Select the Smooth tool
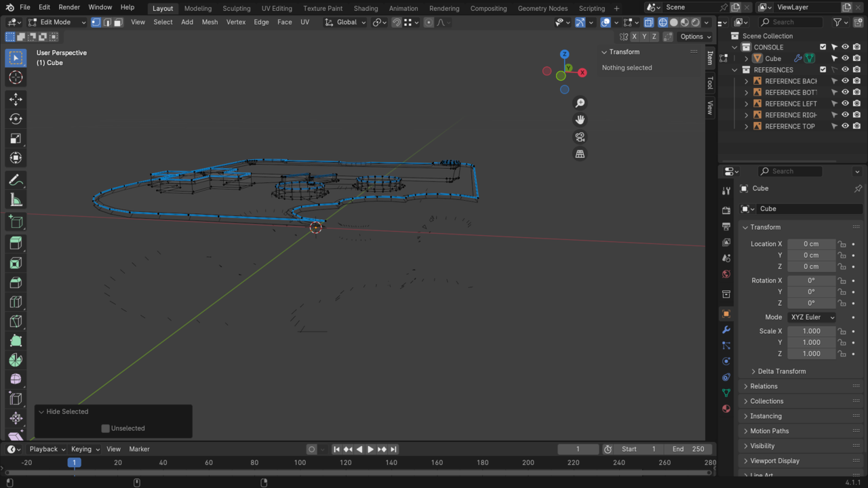 16,380
